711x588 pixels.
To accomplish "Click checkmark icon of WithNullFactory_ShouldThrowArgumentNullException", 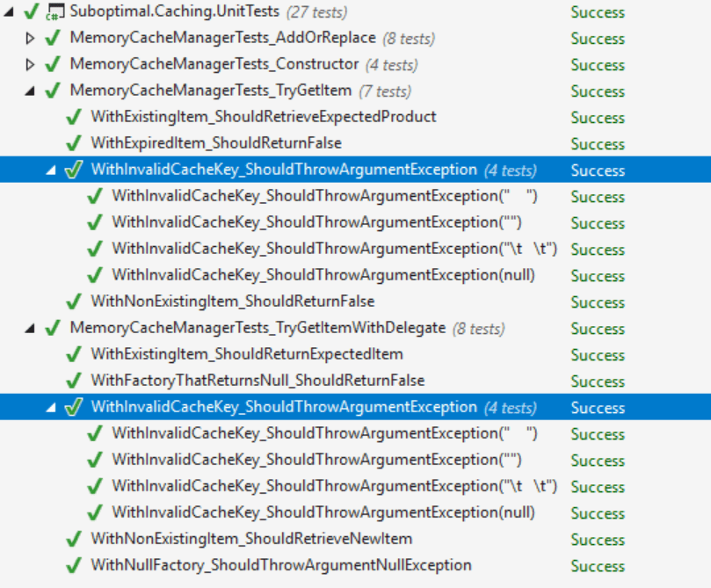I will pos(74,565).
